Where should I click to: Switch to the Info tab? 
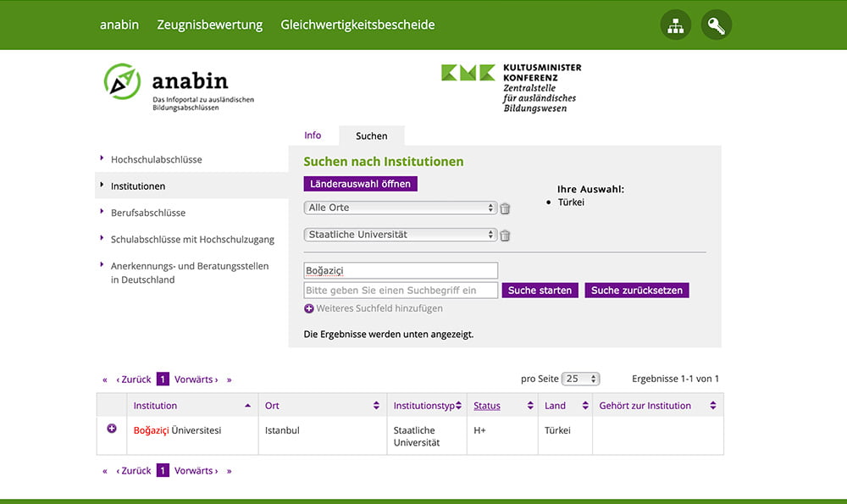(313, 136)
